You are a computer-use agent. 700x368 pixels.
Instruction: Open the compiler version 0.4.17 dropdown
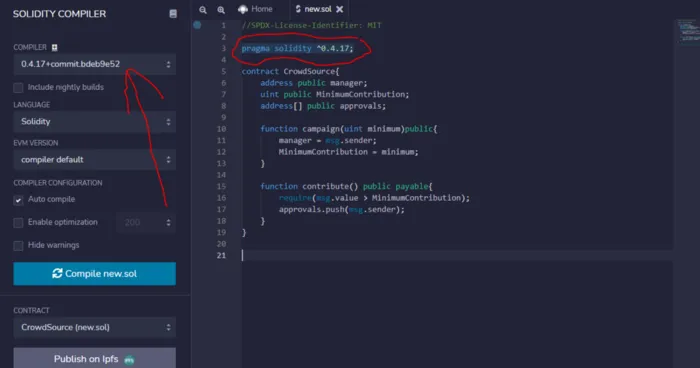pyautogui.click(x=95, y=64)
